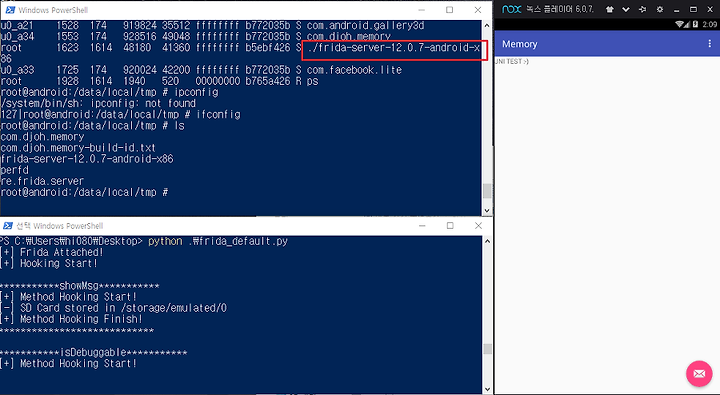
Task: Click the Nox logo in title bar
Action: (x=511, y=9)
